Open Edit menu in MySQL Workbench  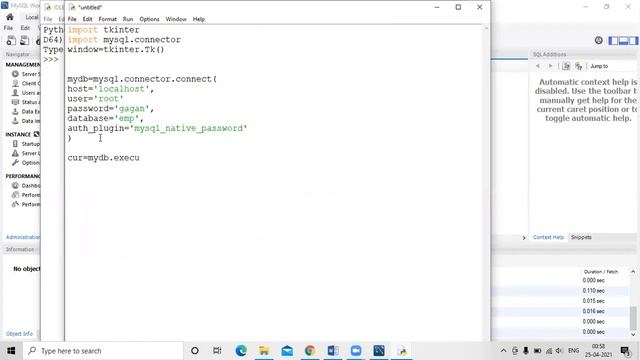25,28
